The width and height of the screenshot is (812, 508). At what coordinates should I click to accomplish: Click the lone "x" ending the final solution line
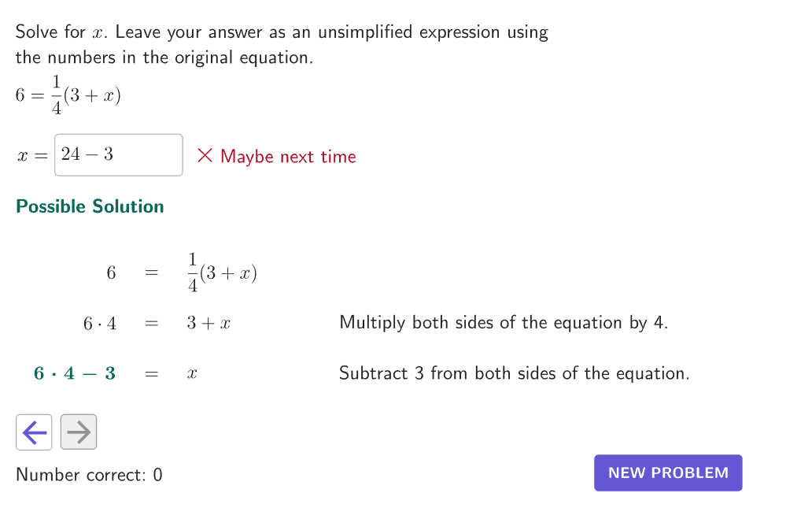click(191, 374)
